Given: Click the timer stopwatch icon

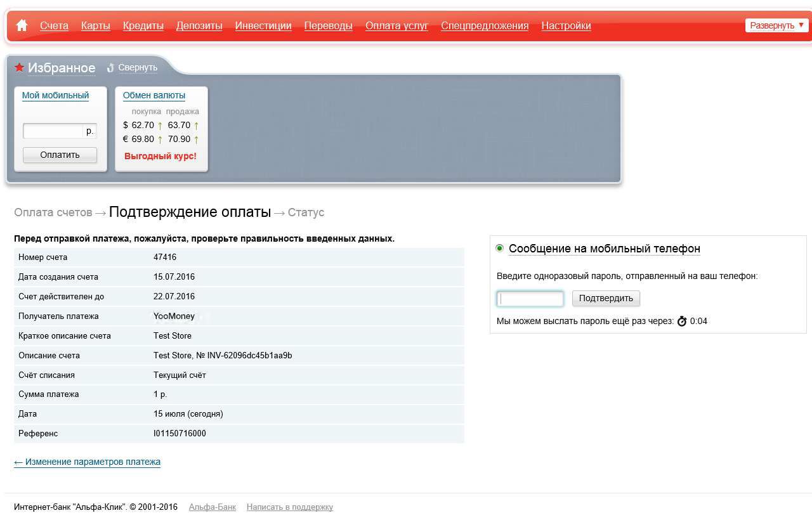Looking at the screenshot, I should click(x=682, y=321).
